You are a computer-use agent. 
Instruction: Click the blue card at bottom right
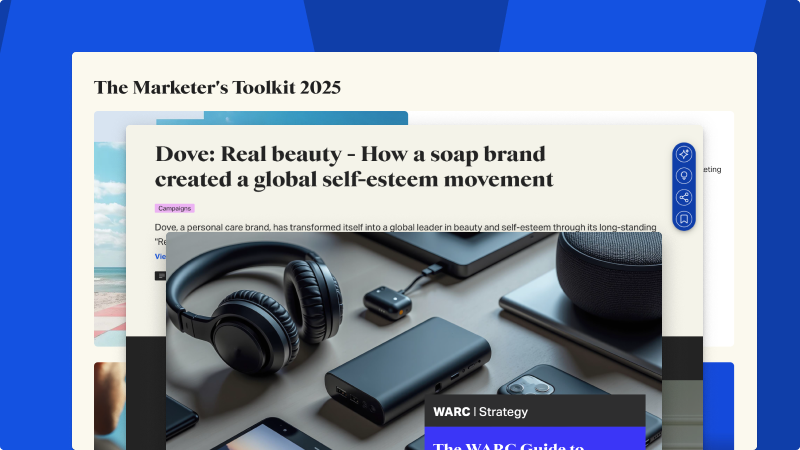(x=718, y=406)
